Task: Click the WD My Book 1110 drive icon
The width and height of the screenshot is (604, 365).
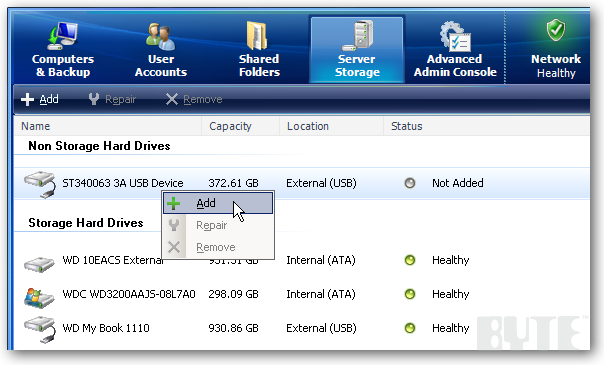Action: pos(40,330)
